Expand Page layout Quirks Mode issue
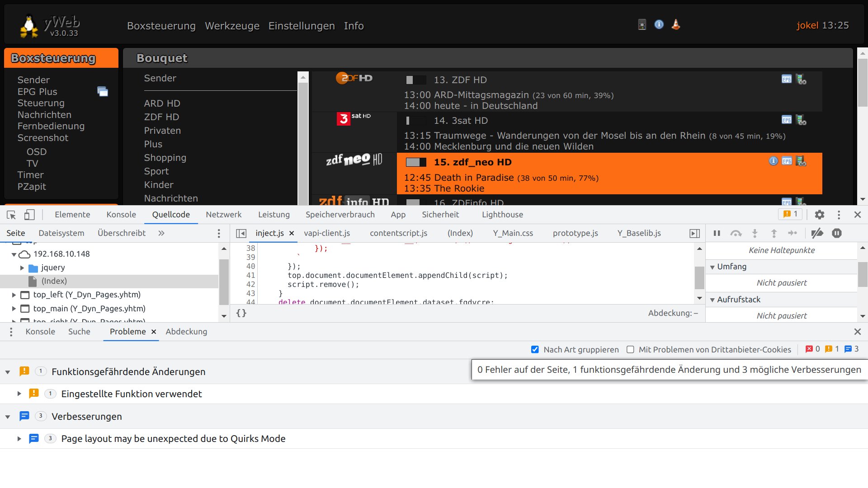This screenshot has width=868, height=488. click(19, 439)
